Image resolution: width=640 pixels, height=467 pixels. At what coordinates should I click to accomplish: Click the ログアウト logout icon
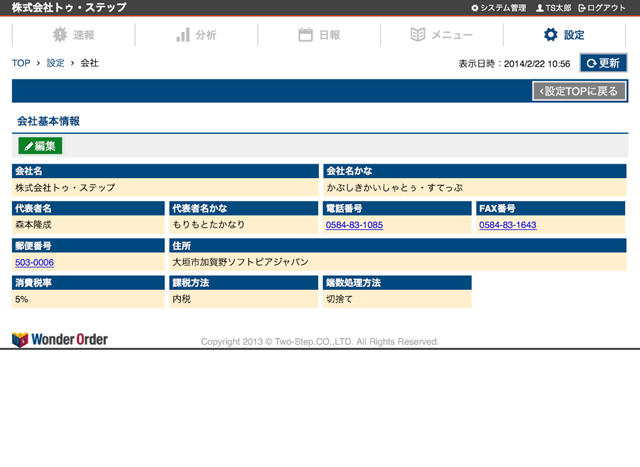[583, 8]
